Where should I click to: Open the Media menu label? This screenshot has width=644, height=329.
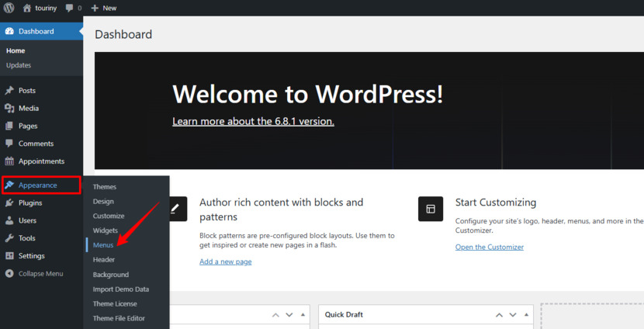pyautogui.click(x=29, y=108)
